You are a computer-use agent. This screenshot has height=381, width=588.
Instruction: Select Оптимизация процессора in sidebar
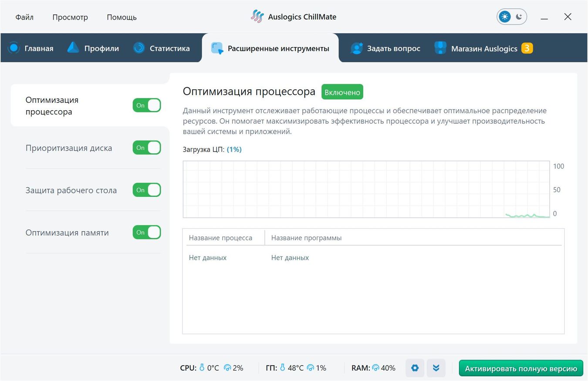[x=52, y=106]
